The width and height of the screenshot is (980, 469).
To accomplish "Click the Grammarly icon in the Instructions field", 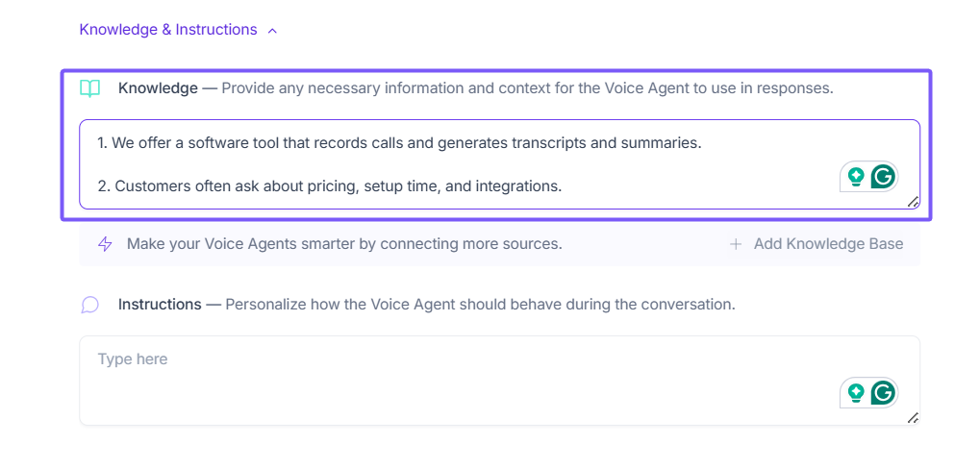I will pyautogui.click(x=882, y=393).
